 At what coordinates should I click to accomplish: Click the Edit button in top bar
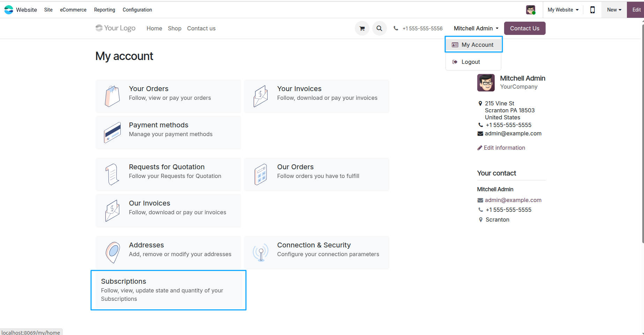pos(636,10)
